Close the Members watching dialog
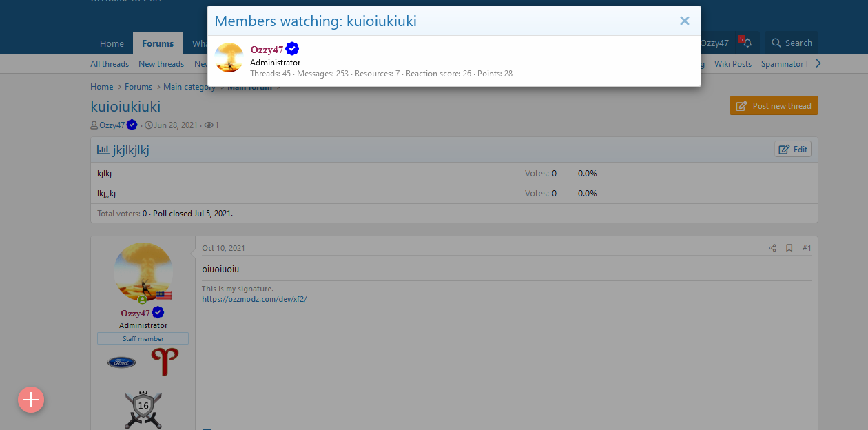Screen dimensions: 868x430 click(x=684, y=21)
